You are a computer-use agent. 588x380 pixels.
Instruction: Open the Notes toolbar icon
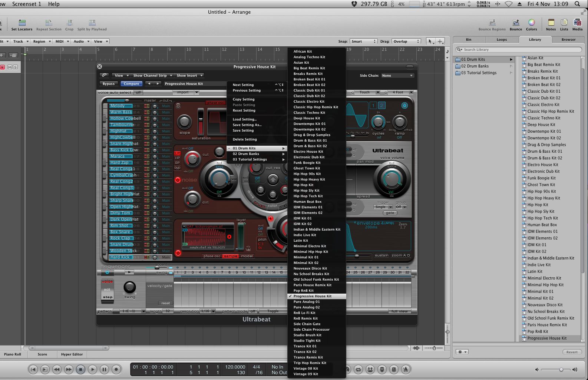551,23
